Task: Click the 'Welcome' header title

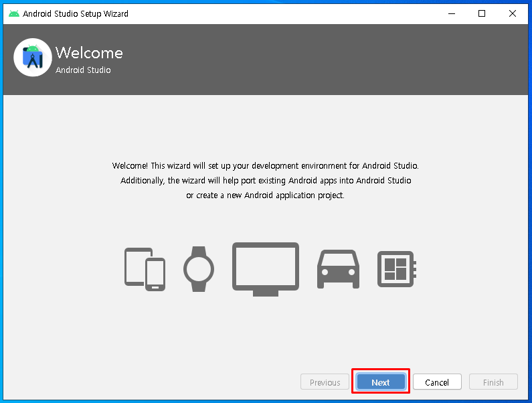Action: click(89, 53)
